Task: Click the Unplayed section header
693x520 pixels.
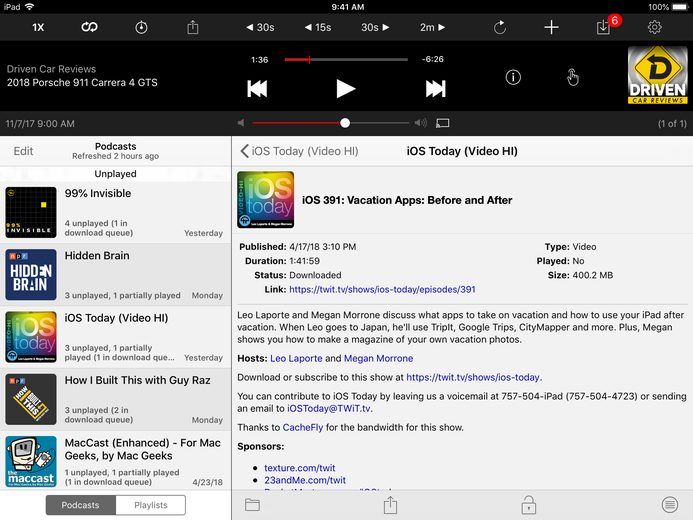Action: click(115, 174)
